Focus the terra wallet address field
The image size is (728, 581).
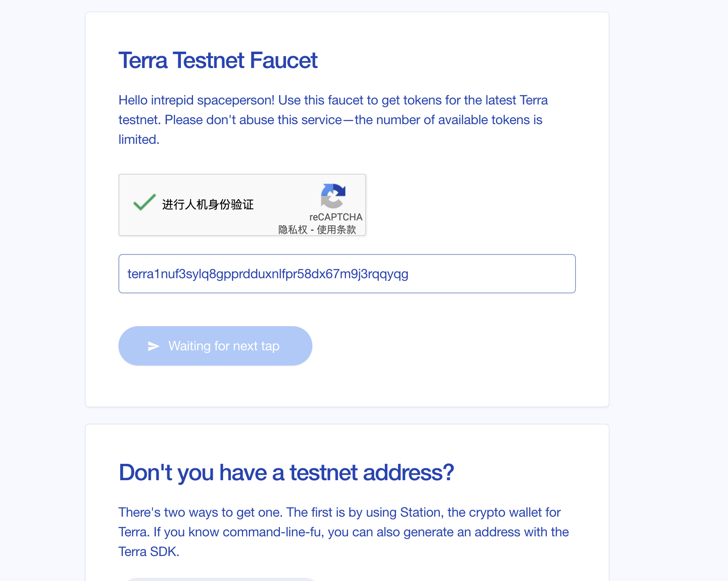347,274
